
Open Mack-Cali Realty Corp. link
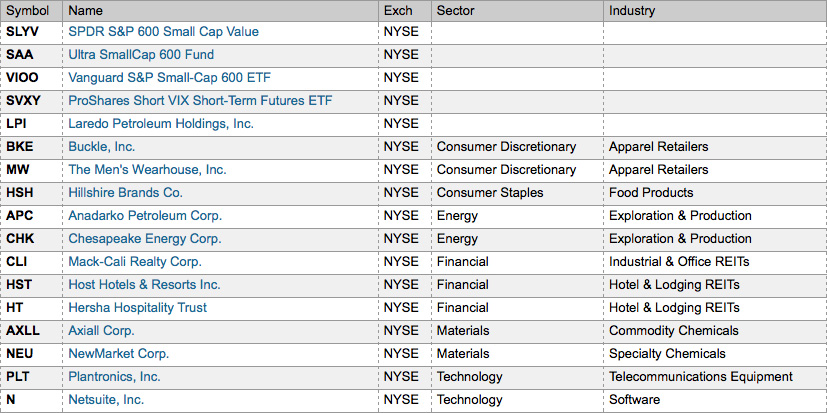point(135,262)
